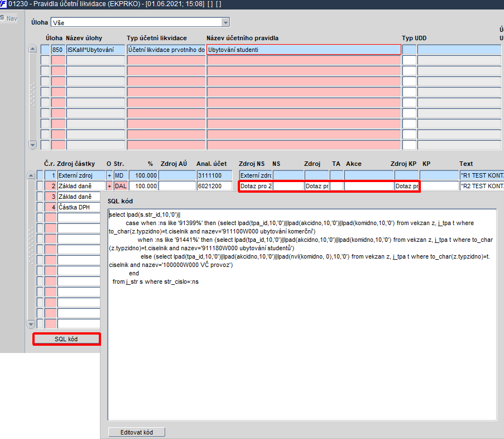Select the Částka DPH row

pos(79,207)
